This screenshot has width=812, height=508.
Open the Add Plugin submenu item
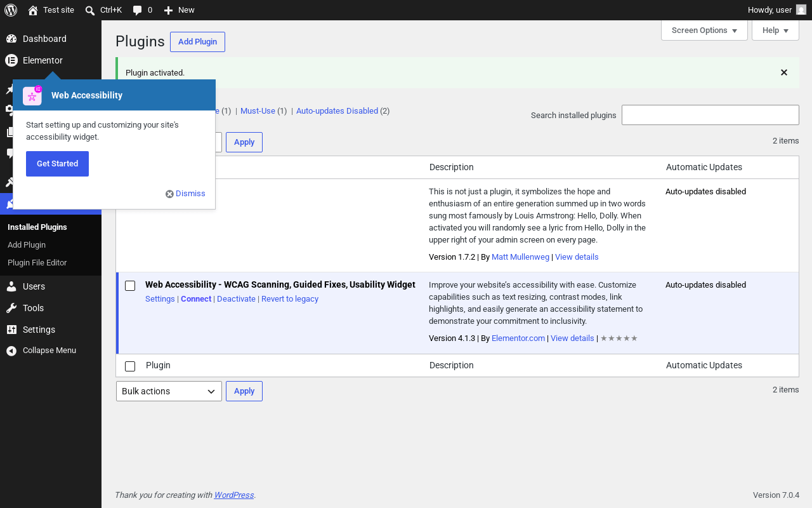[27, 244]
